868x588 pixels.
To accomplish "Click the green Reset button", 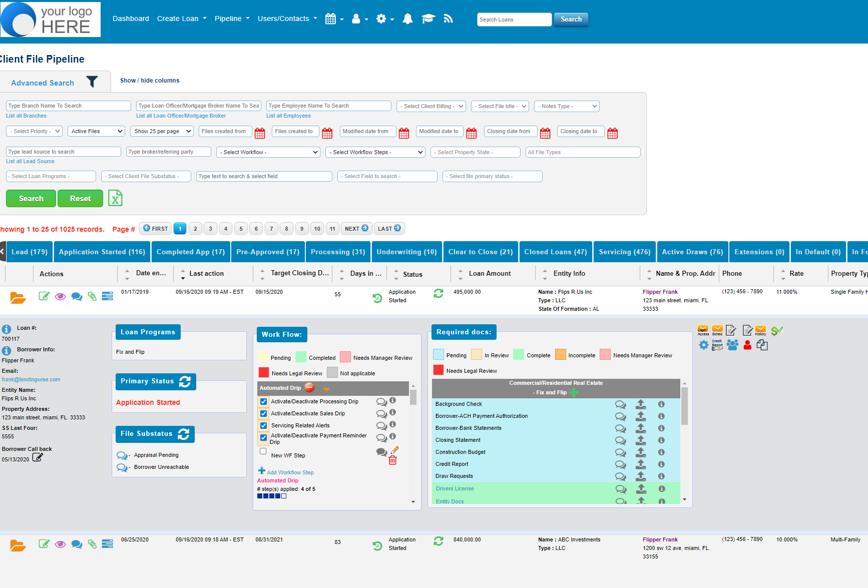I will [80, 198].
